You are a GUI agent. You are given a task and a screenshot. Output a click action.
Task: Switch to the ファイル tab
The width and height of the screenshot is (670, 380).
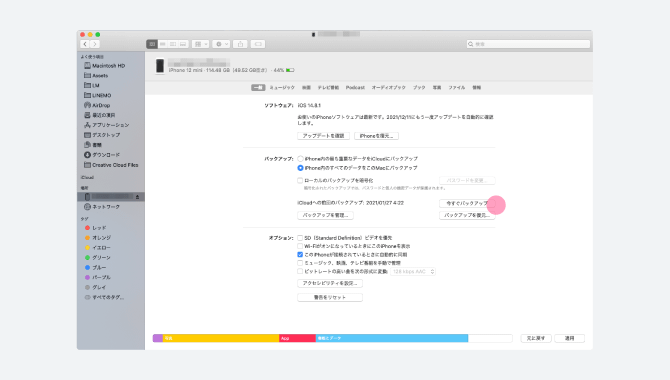pyautogui.click(x=456, y=88)
